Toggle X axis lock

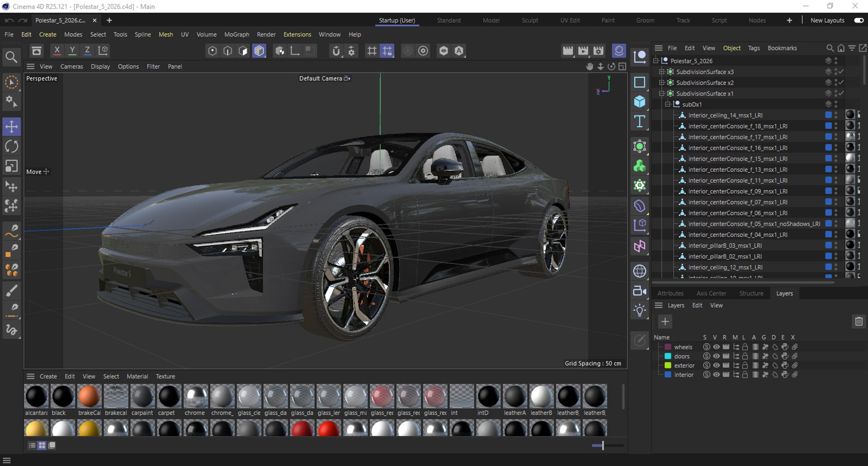click(57, 51)
